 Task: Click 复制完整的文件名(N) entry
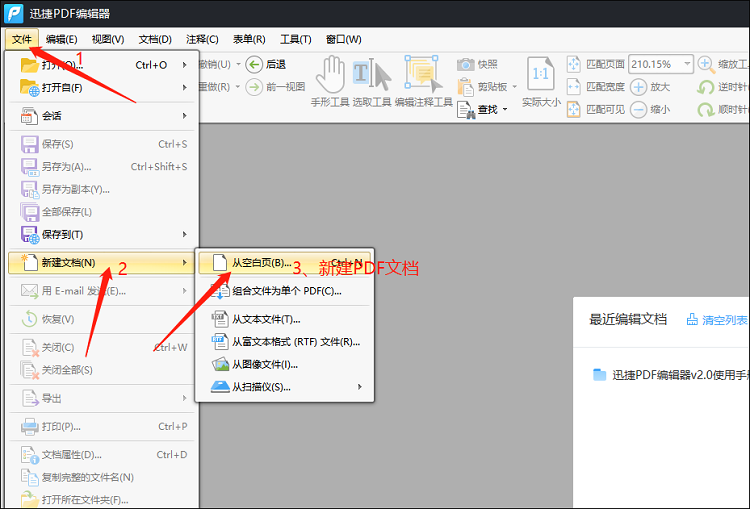(102, 477)
